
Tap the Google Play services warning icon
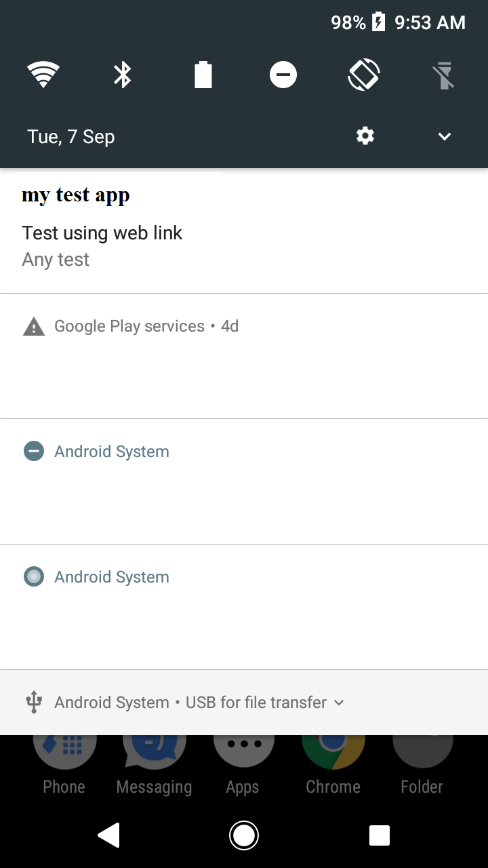[34, 325]
